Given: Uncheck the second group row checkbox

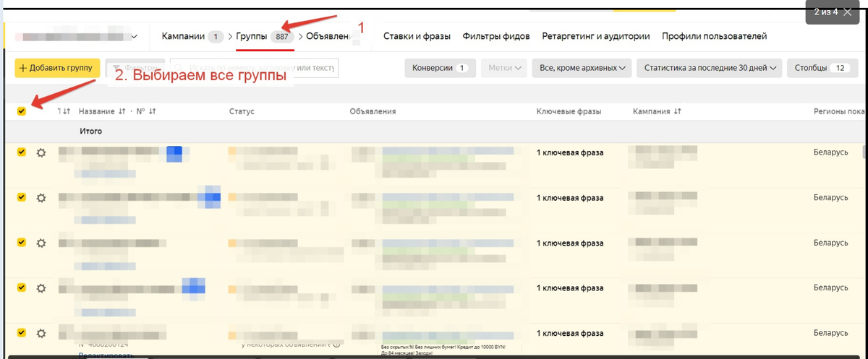Looking at the screenshot, I should coord(21,196).
